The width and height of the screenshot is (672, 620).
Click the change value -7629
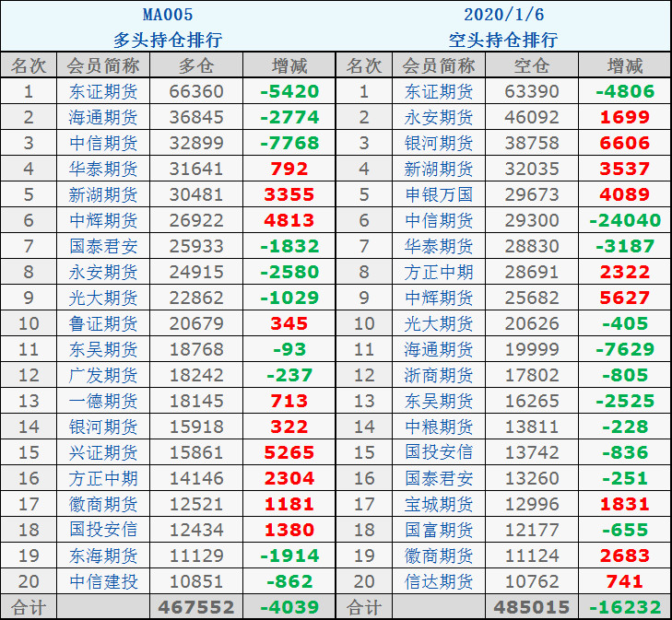coord(625,349)
